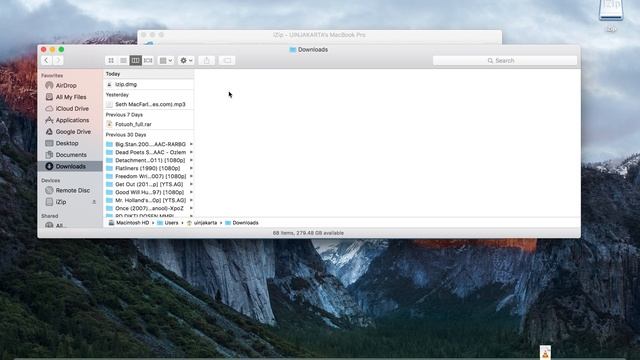Screen dimensions: 640x360
Task: Select the Detachment folder
Action: [x=149, y=160]
